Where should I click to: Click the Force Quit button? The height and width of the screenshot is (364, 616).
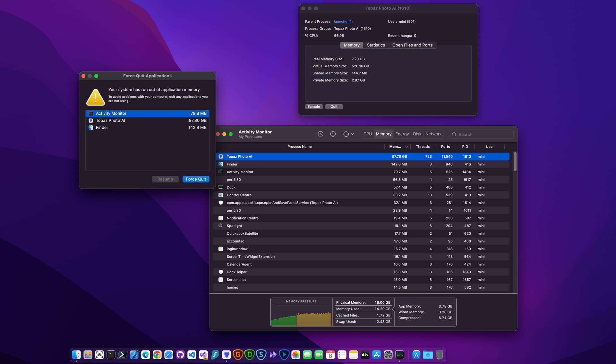coord(196,179)
